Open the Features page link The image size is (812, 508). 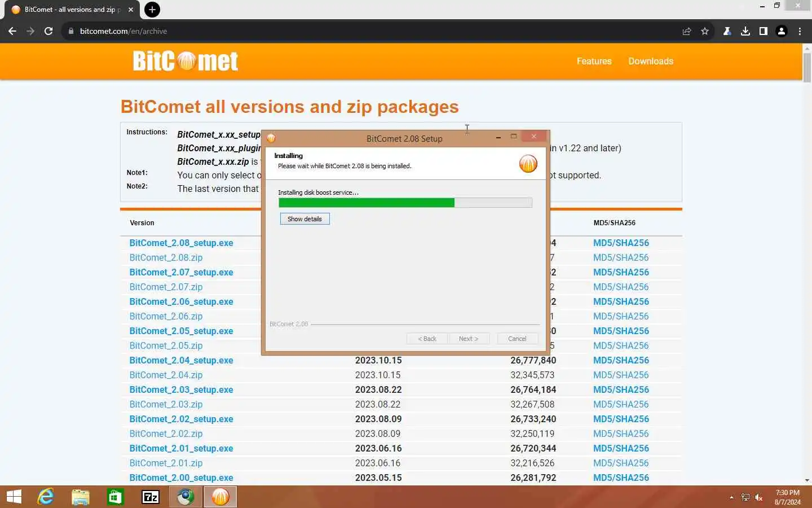click(594, 61)
